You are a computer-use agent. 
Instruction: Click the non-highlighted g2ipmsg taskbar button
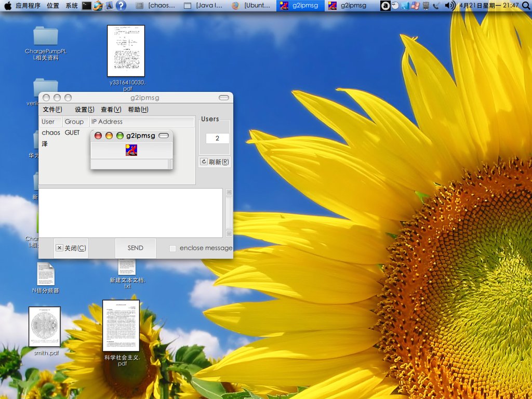(348, 5)
